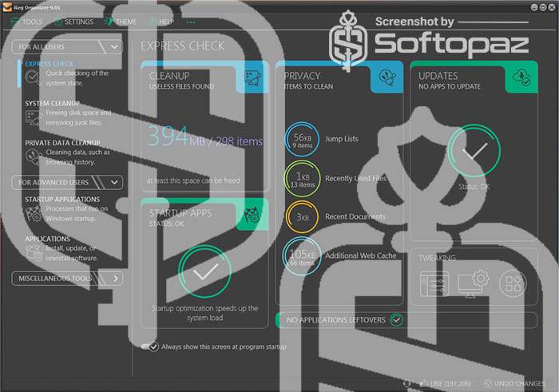
Task: Click the 394 MB / 298 items value
Action: tap(205, 137)
